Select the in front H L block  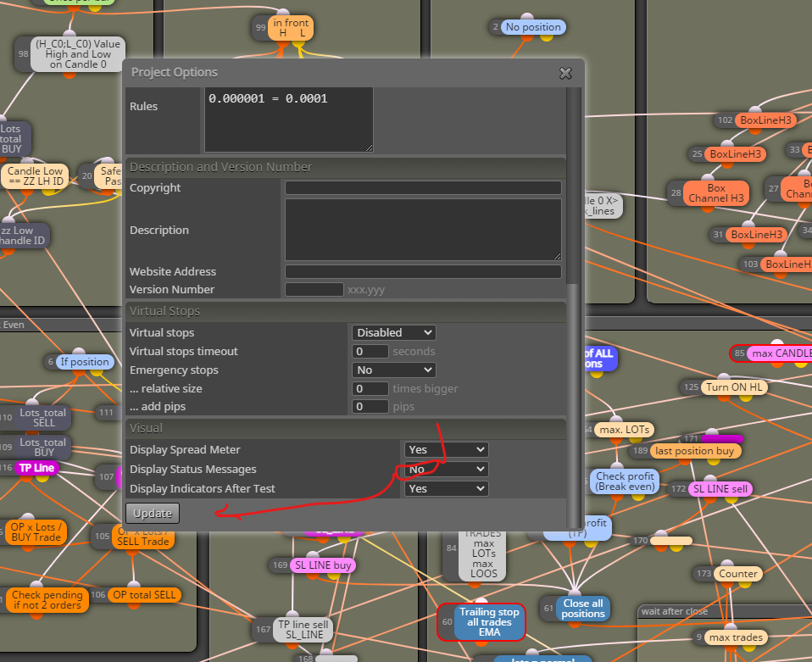pos(291,28)
